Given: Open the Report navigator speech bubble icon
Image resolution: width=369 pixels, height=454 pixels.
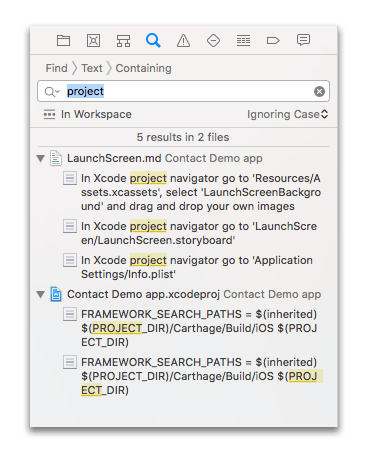Looking at the screenshot, I should [303, 40].
